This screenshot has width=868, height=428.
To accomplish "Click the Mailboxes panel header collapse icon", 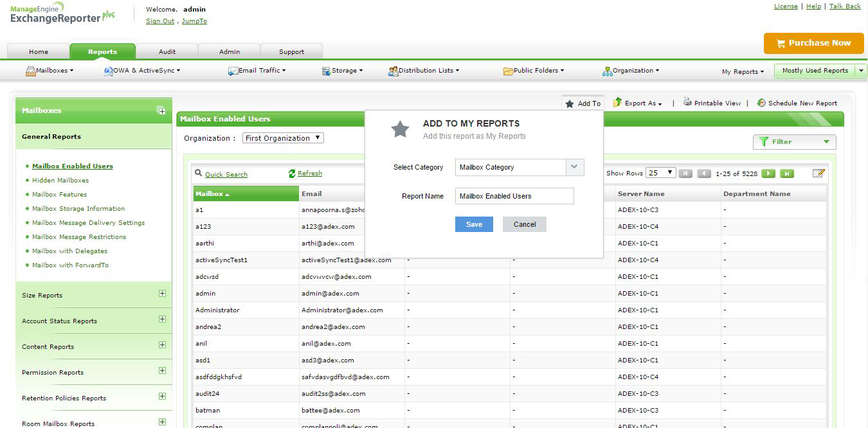I will (x=161, y=111).
